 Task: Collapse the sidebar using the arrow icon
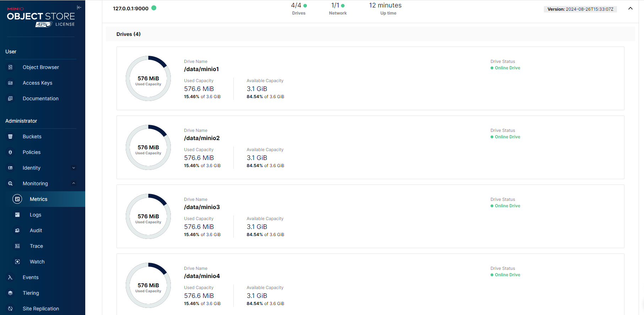point(79,7)
